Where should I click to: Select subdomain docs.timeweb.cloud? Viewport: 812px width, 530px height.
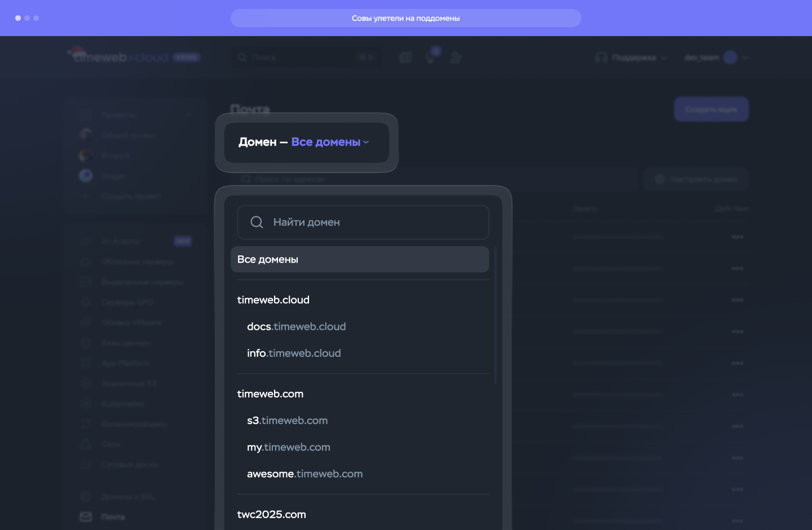[297, 326]
